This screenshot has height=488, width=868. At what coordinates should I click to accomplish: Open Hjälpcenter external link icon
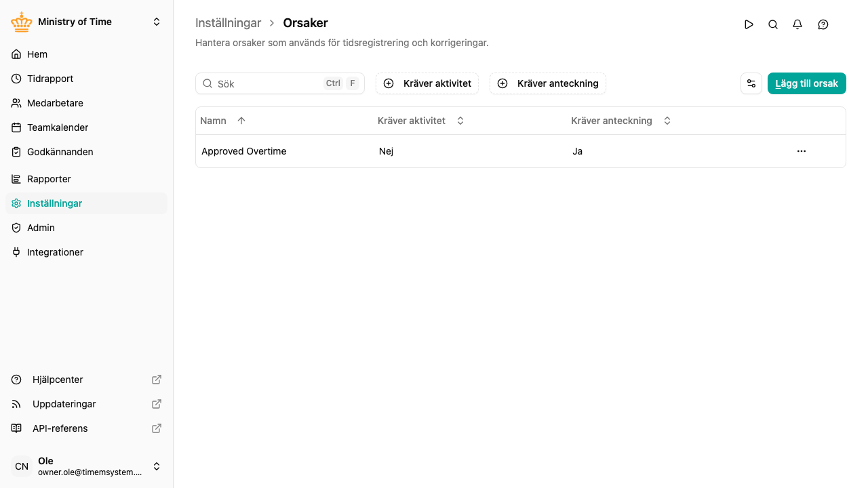[x=157, y=380]
